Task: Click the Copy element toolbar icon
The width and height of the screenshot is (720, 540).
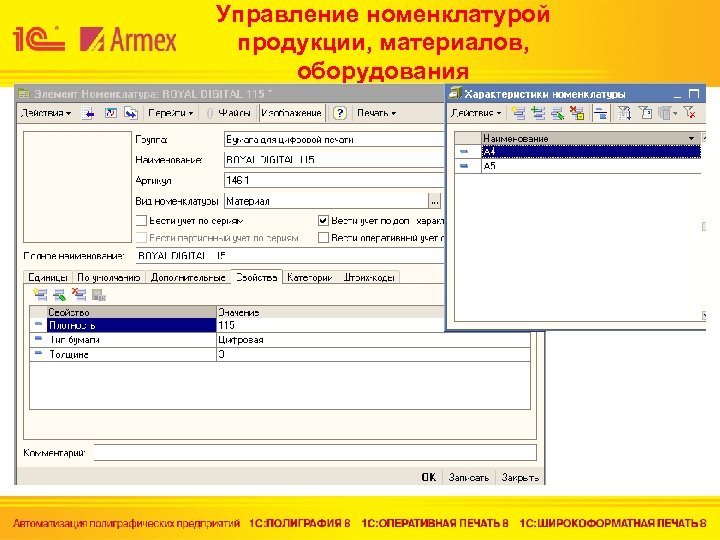Action: (x=131, y=113)
